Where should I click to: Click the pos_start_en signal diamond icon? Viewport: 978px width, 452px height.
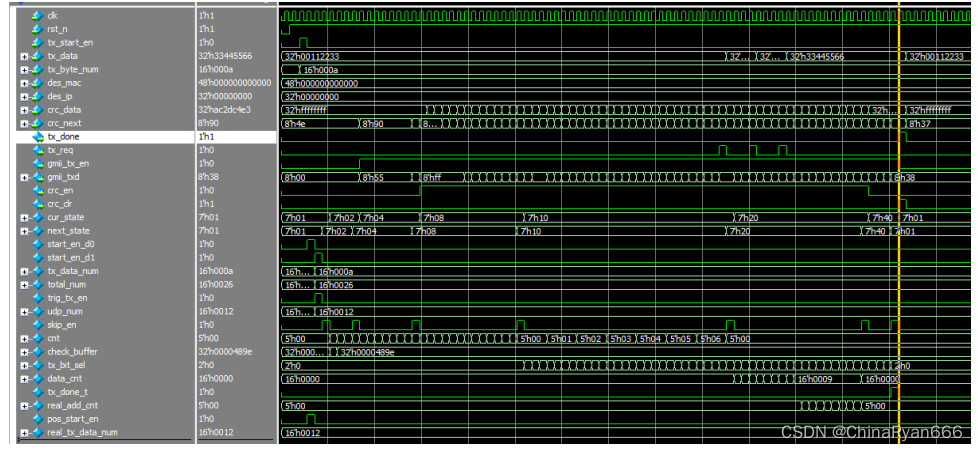[37, 419]
